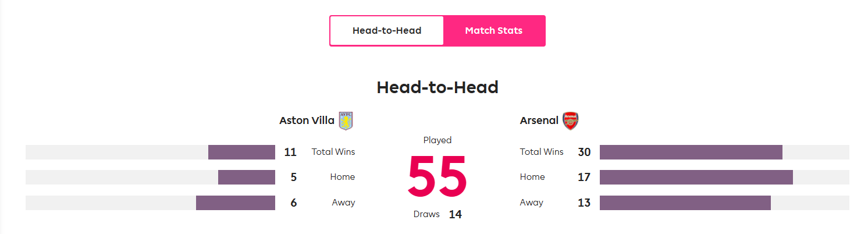
Task: Open the Match Stats tab
Action: (494, 30)
